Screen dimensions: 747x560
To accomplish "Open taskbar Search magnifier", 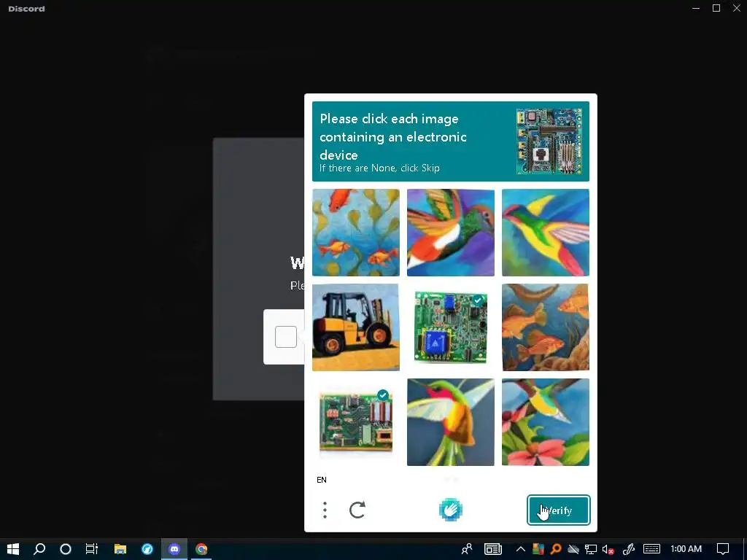I will pos(39,549).
